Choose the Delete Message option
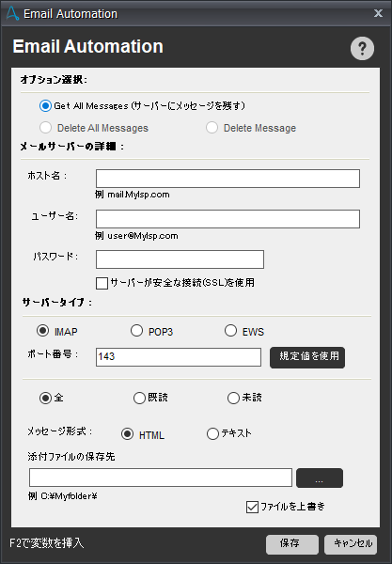 pyautogui.click(x=212, y=127)
